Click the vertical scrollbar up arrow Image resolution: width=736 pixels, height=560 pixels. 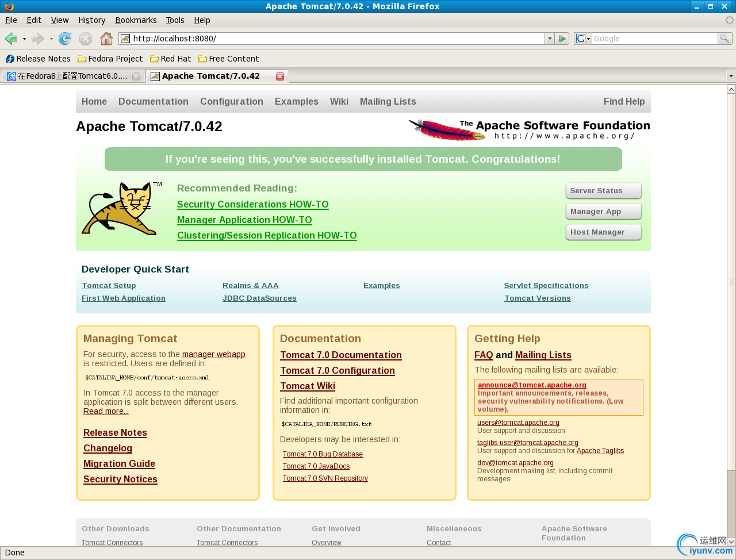coord(731,89)
